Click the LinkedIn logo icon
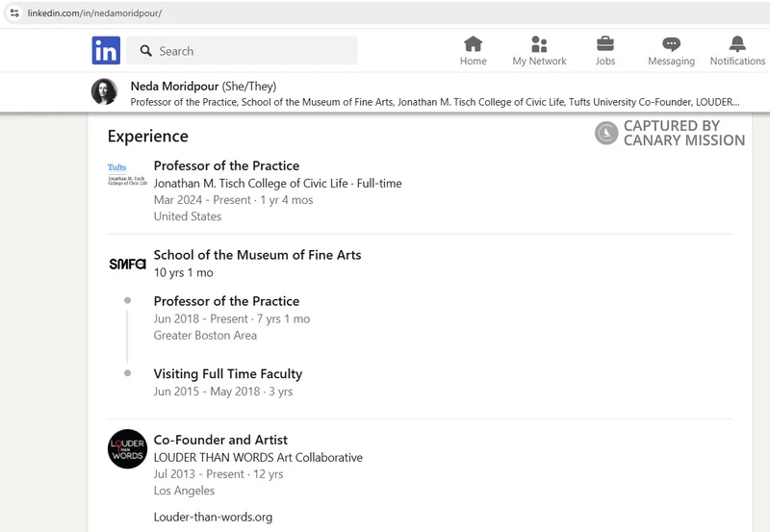 click(x=106, y=50)
